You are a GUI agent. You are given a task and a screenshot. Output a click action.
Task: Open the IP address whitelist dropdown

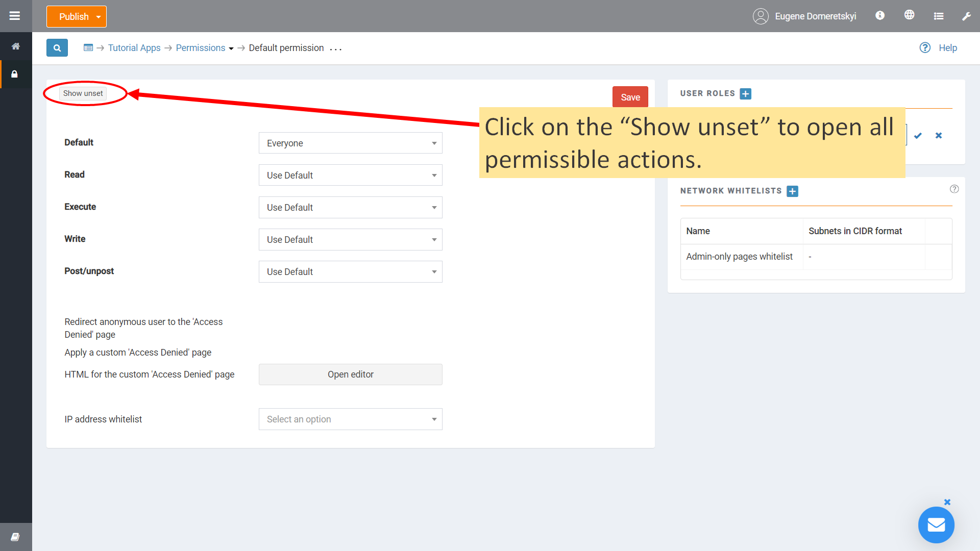(x=350, y=419)
